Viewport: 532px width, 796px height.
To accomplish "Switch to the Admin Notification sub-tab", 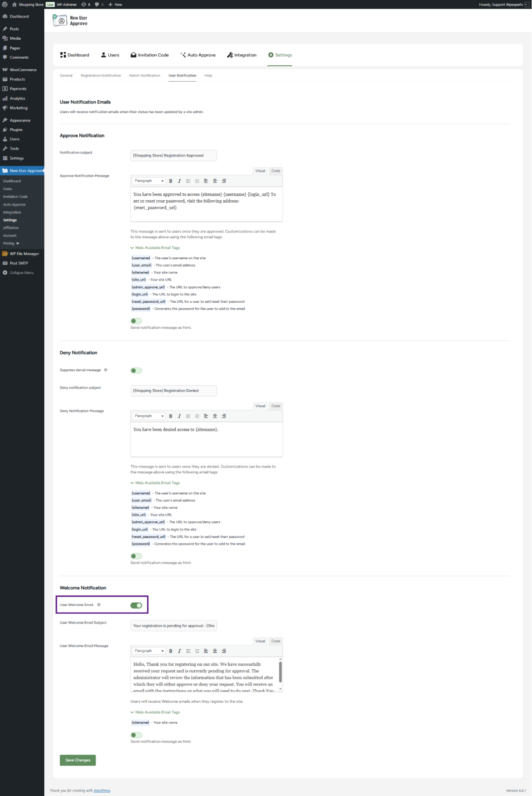I will [145, 76].
